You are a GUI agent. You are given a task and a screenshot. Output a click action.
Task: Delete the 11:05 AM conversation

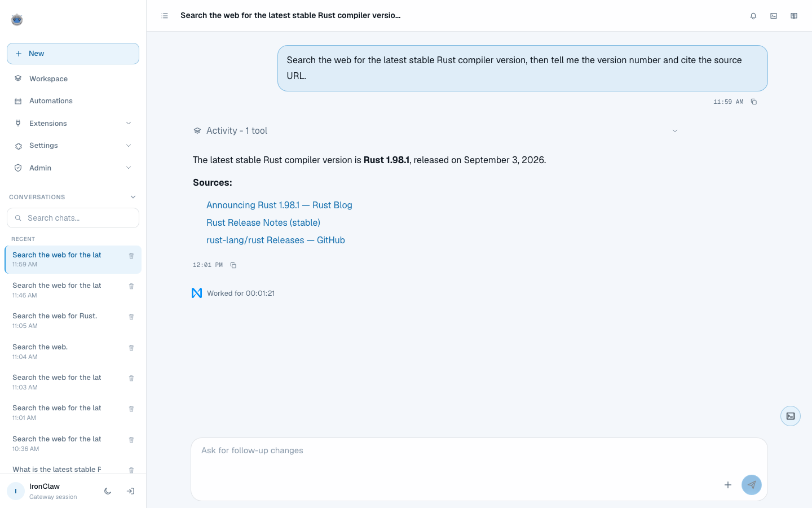pos(131,317)
